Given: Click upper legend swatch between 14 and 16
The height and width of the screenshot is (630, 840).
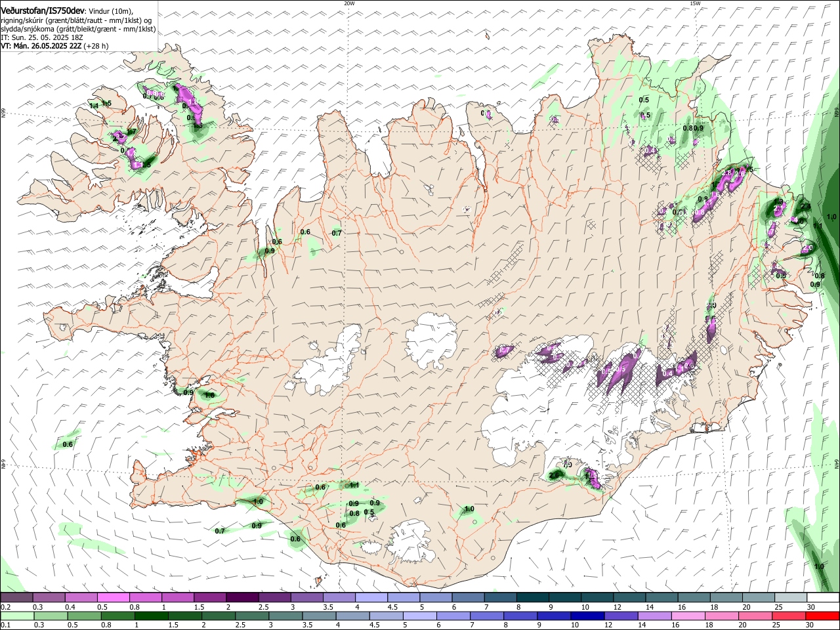Looking at the screenshot, I should [x=662, y=597].
